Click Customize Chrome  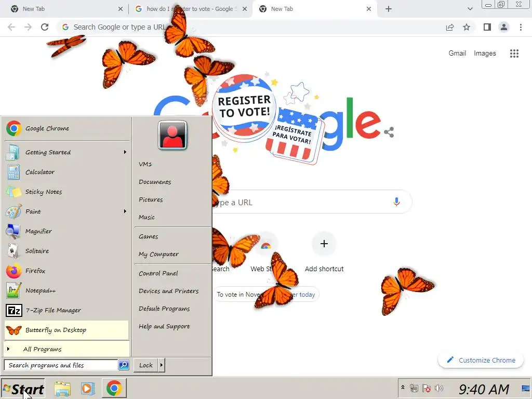(x=481, y=360)
